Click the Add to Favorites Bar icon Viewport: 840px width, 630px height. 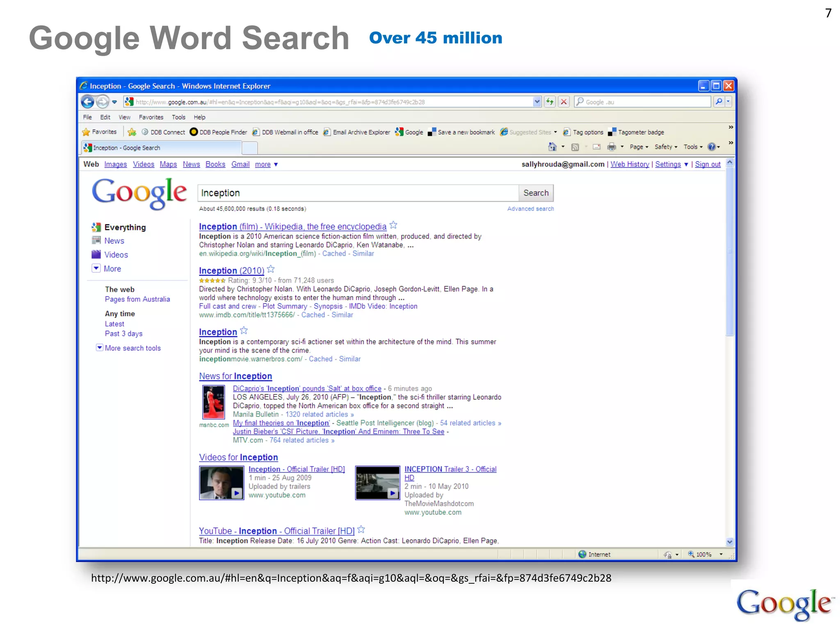(x=132, y=132)
